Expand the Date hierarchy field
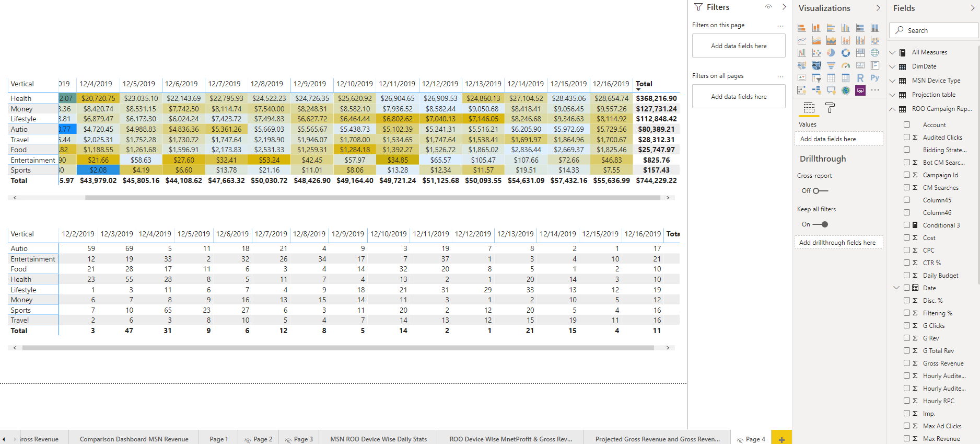Image resolution: width=980 pixels, height=444 pixels. click(896, 288)
